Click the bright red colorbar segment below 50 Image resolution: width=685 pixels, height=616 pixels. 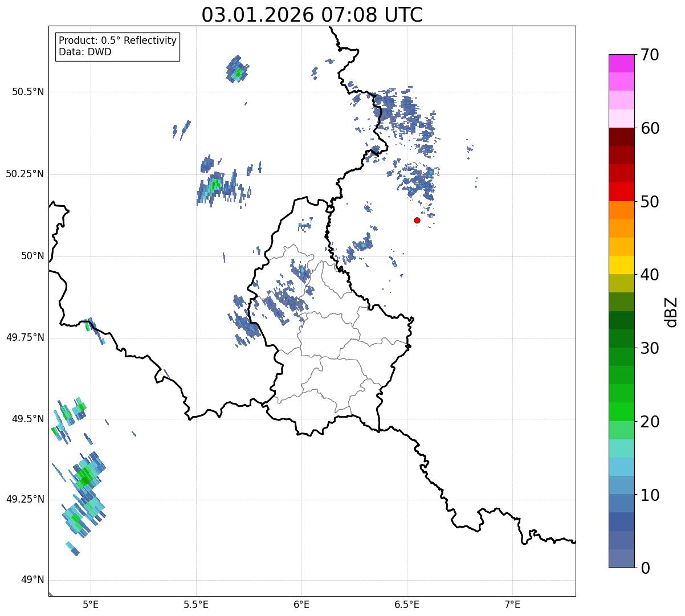tap(622, 192)
